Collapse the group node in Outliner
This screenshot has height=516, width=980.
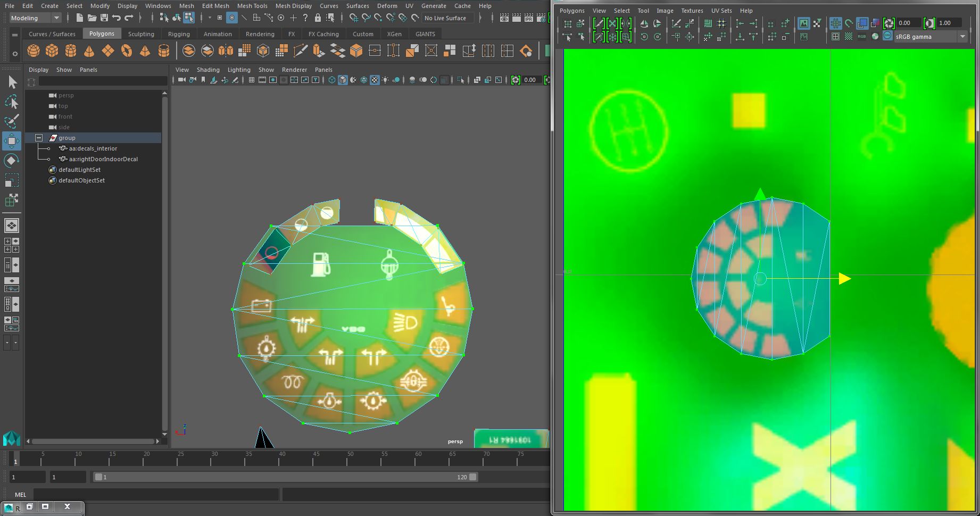pyautogui.click(x=39, y=138)
